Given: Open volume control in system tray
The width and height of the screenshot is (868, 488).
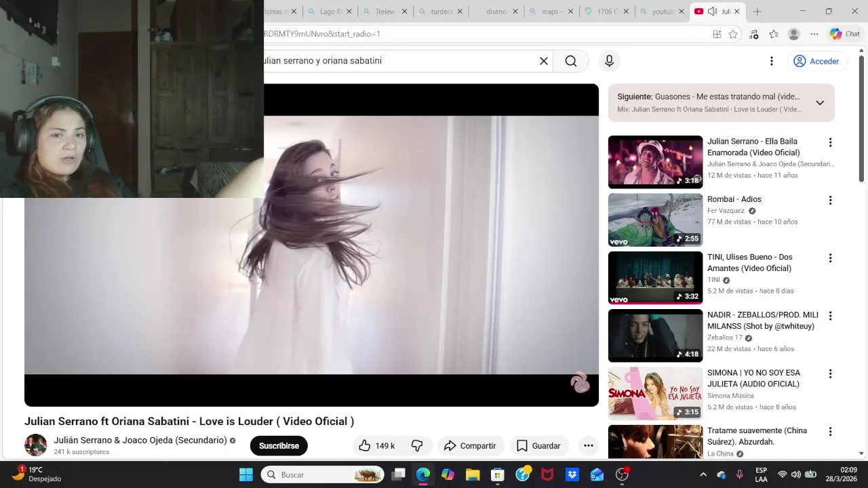Looking at the screenshot, I should point(796,474).
